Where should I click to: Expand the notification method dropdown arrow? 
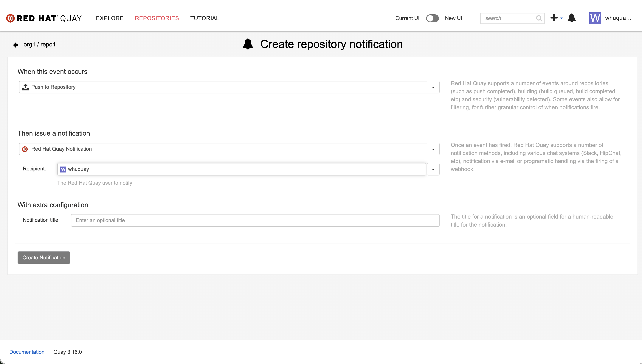click(433, 149)
